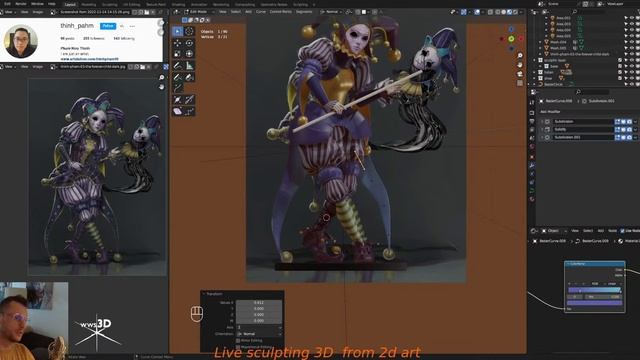This screenshot has width=640, height=360.
Task: Open the Sculpting workspace tab
Action: click(109, 4)
